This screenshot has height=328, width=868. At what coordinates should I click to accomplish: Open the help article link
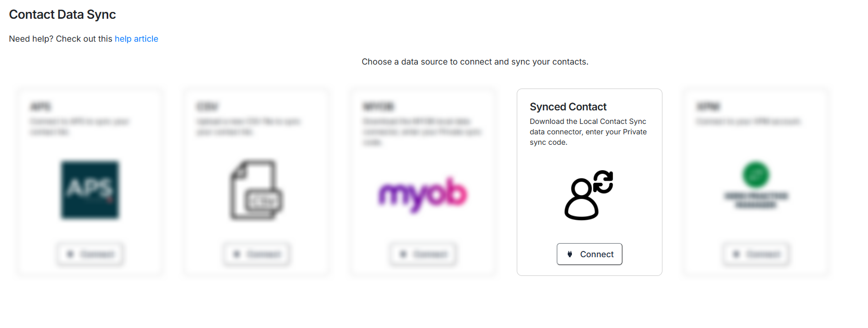click(136, 39)
